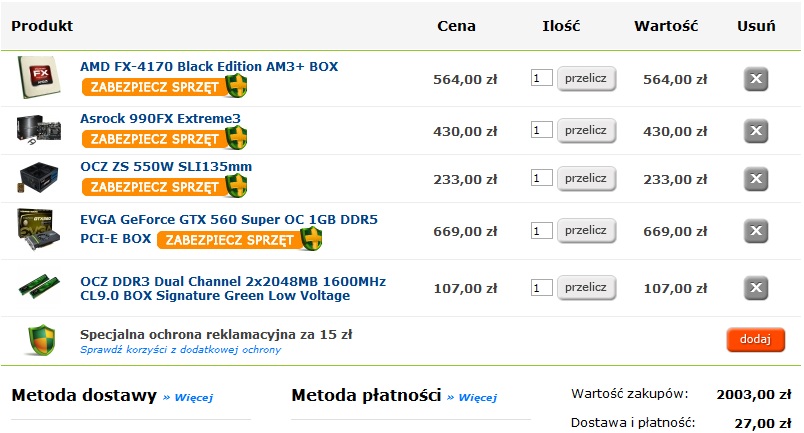
Task: Click the Wartość zakupów label
Action: coord(630,394)
